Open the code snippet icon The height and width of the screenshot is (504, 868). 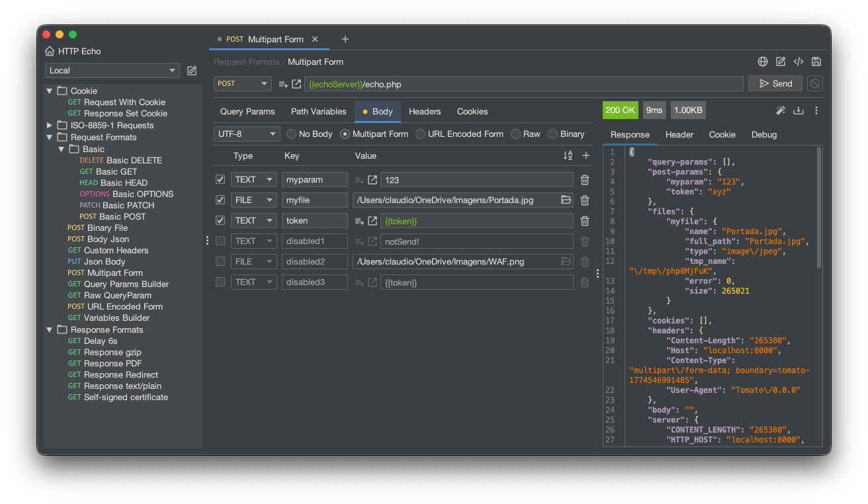click(x=799, y=62)
